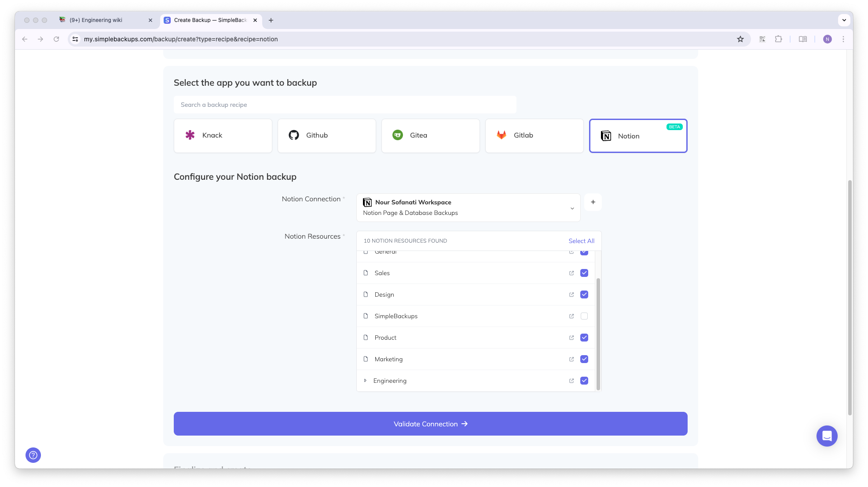Viewport: 868px width, 487px height.
Task: Select the Gitea app icon
Action: (x=398, y=135)
